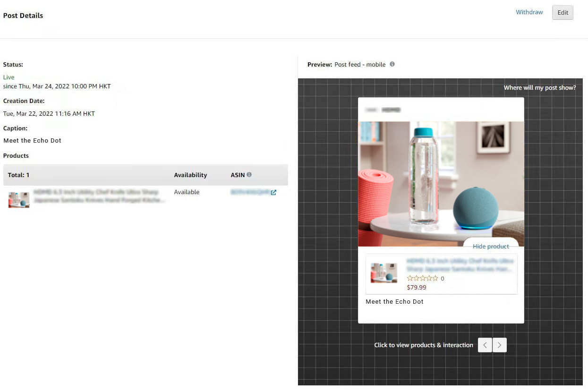Screen dimensions: 588x392
Task: Click blurred product title in preview card
Action: tap(460, 264)
